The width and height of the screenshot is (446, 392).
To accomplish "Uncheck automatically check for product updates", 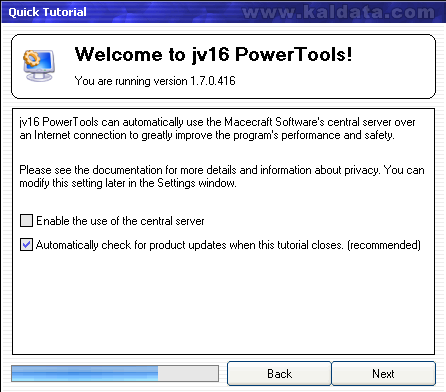I will coord(26,245).
